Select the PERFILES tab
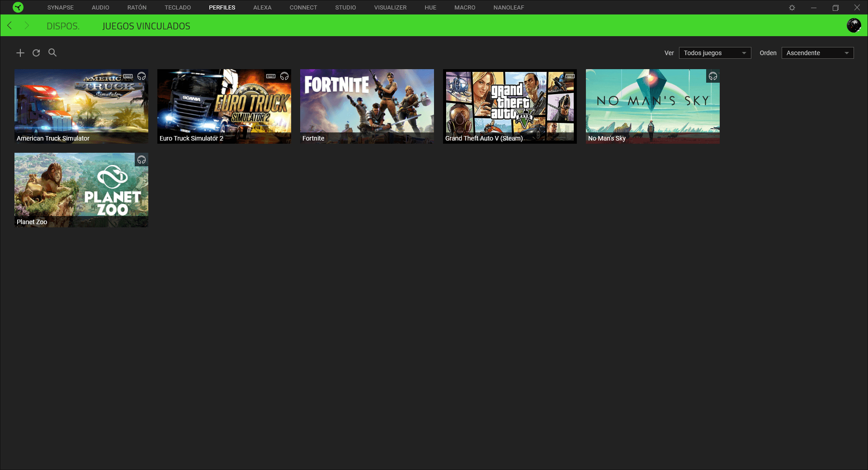This screenshot has width=868, height=470. tap(222, 8)
